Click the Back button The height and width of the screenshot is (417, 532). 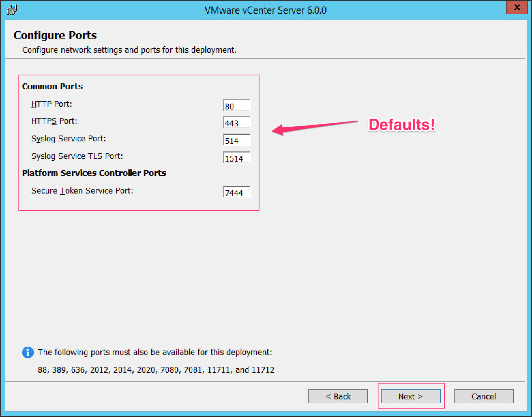click(338, 396)
